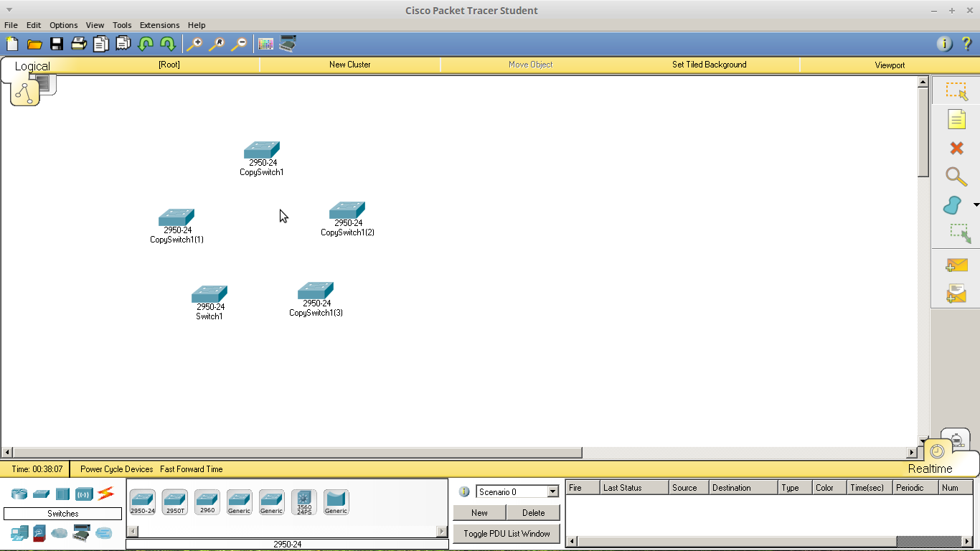Select the blue Draw shape tool
980x551 pixels.
[952, 205]
